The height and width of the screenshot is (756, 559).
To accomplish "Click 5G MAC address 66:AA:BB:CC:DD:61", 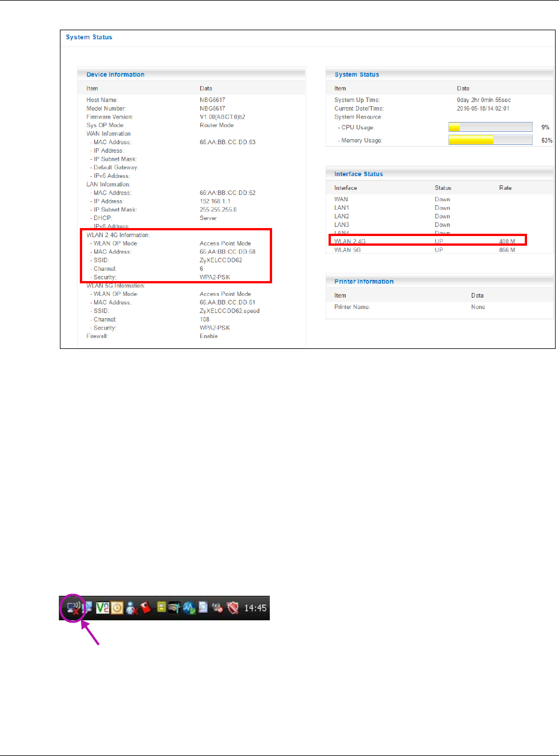I will pyautogui.click(x=228, y=302).
